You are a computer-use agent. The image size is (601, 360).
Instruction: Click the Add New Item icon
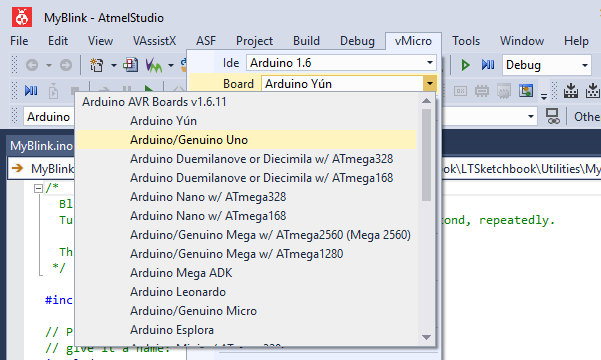[x=130, y=65]
